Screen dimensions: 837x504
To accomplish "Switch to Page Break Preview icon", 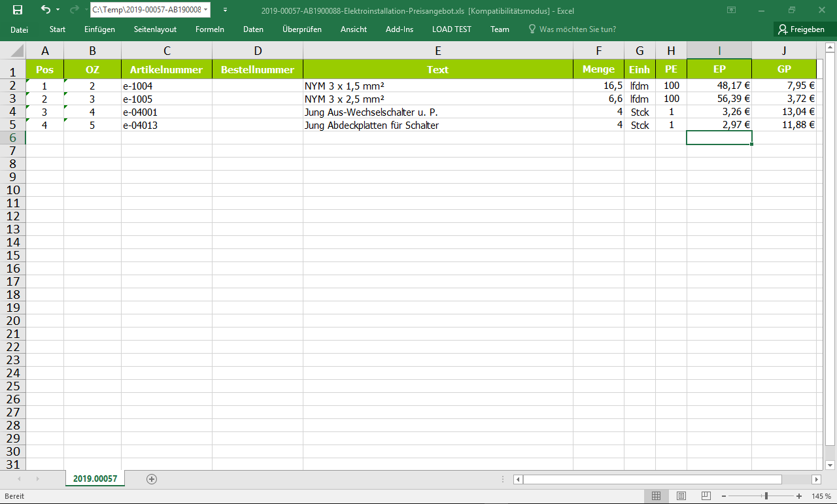I will [705, 496].
